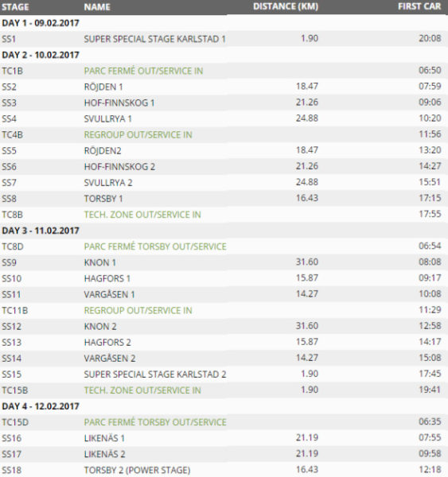Click the KNON 1 stage name

point(100,262)
